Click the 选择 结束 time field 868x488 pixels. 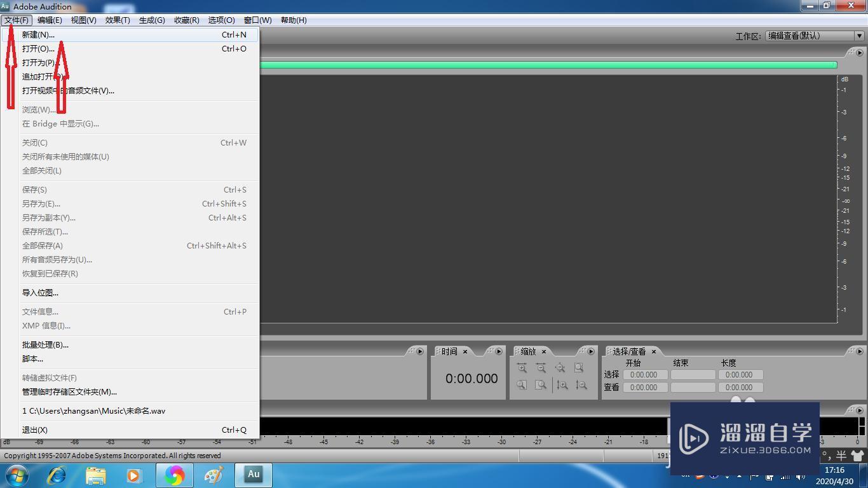click(x=693, y=375)
